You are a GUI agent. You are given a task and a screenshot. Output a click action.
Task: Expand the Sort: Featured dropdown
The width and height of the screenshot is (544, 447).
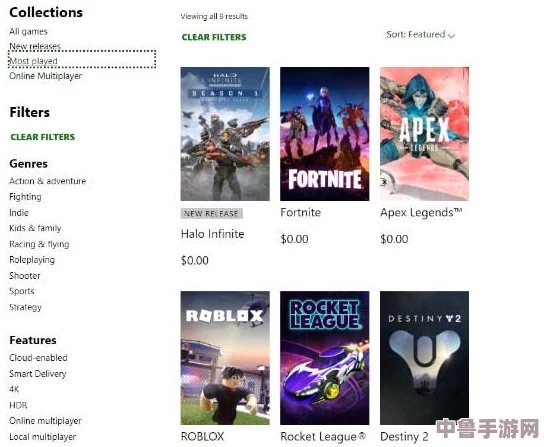(420, 34)
